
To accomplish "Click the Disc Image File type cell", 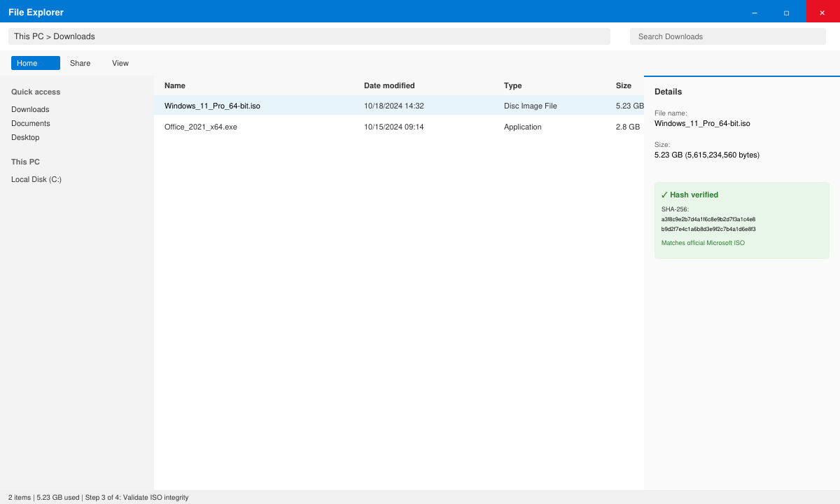I will 531,106.
